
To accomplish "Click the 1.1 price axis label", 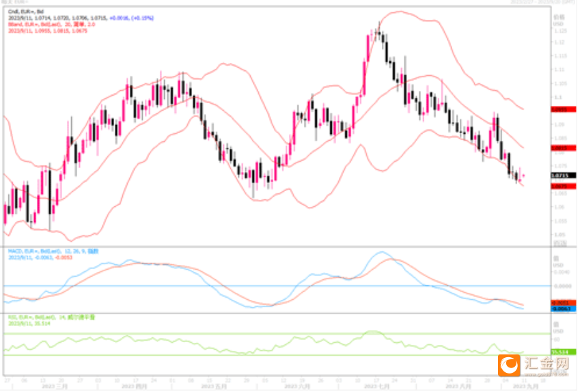I will click(557, 97).
